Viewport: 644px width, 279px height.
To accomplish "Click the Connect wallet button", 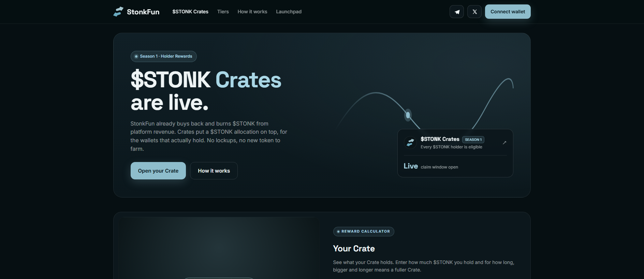I will [x=508, y=12].
